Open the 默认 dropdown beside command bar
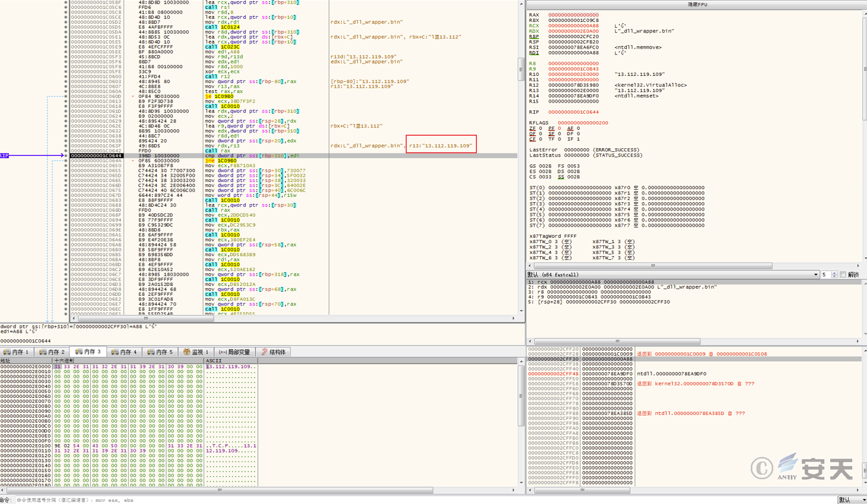 tap(852, 500)
